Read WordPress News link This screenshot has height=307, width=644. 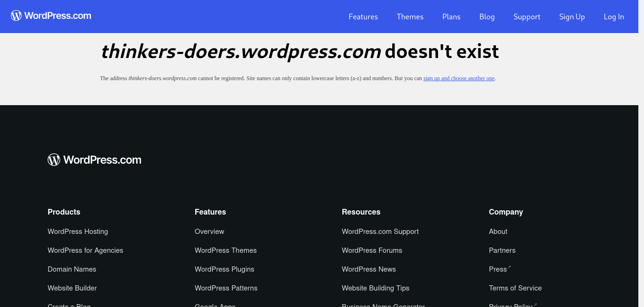[369, 269]
